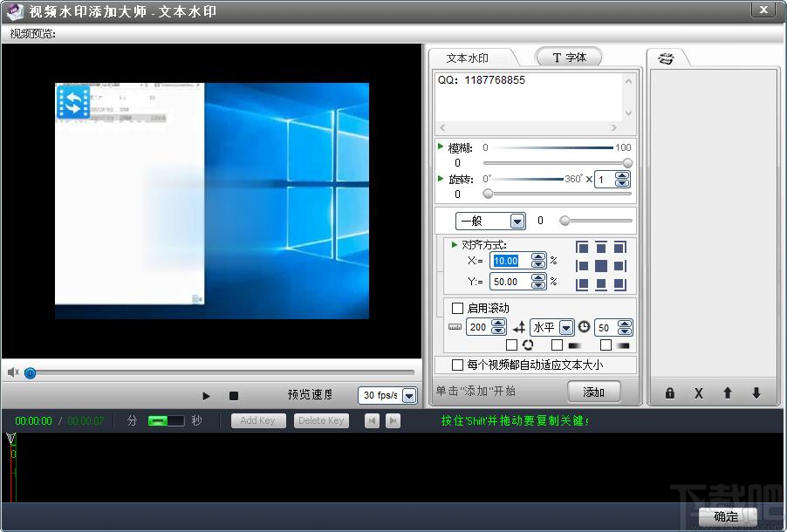Delete layer with the X icon
The image size is (787, 532).
tap(698, 393)
